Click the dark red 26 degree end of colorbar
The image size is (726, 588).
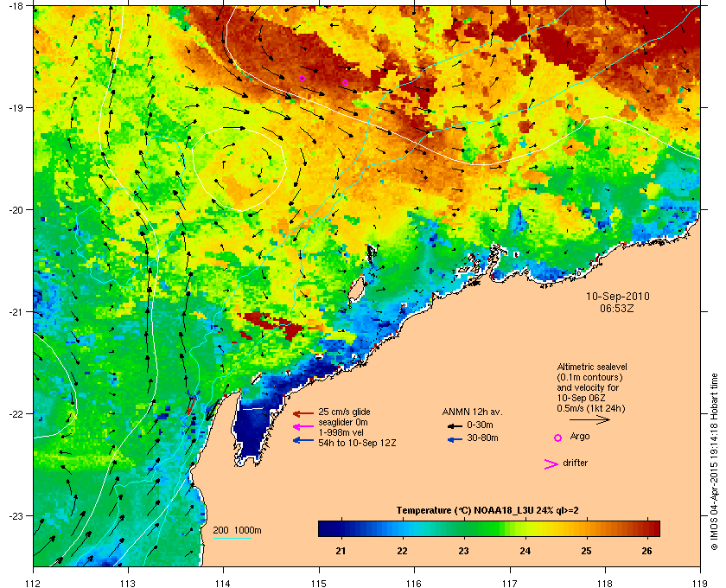652,528
